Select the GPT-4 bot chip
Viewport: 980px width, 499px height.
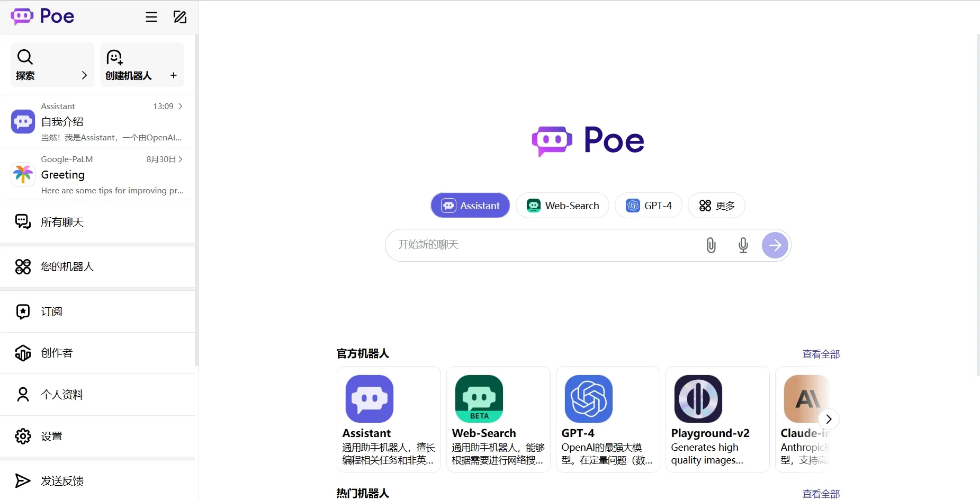(x=649, y=206)
